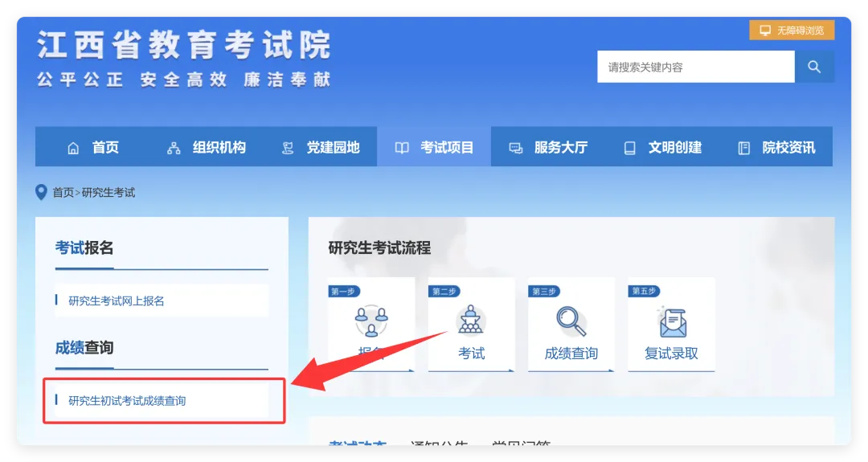The width and height of the screenshot is (868, 462).
Task: Click the service icon beside 服务大厅
Action: [516, 149]
